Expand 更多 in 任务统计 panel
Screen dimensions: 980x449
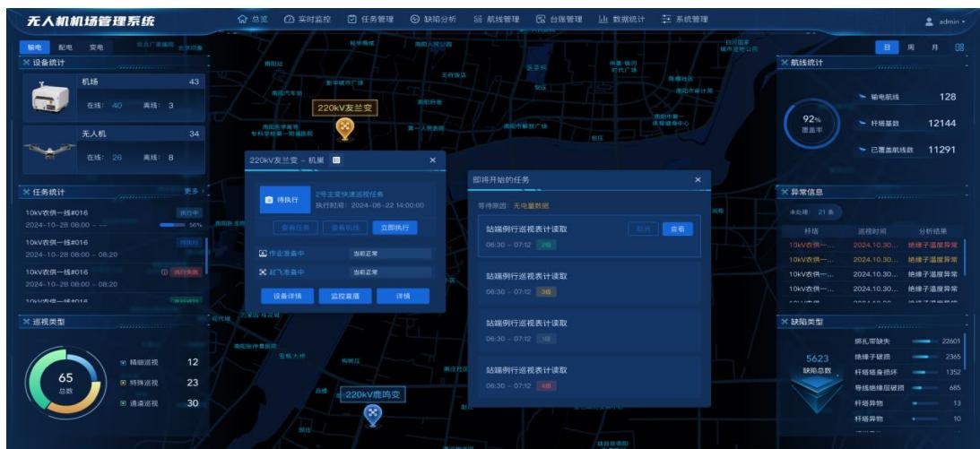pyautogui.click(x=193, y=192)
